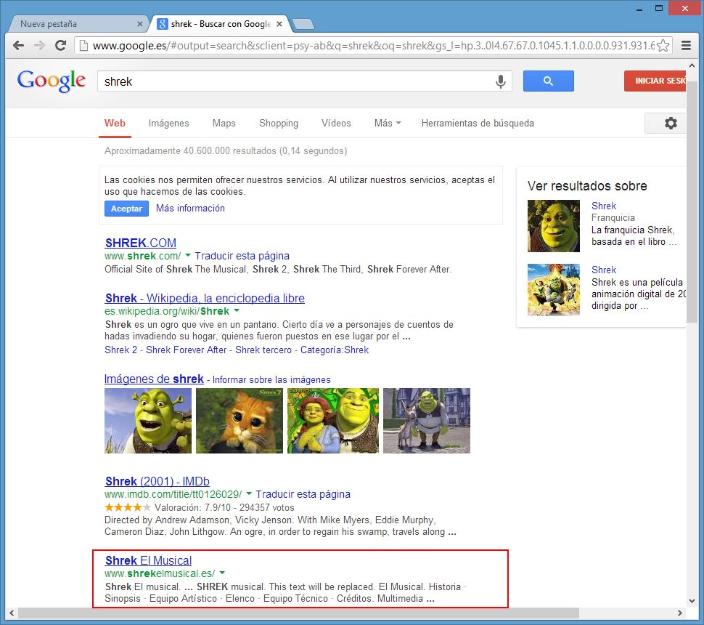Expand the arrow next to www.shrekelmusical.es/
The image size is (704, 625).
click(222, 573)
